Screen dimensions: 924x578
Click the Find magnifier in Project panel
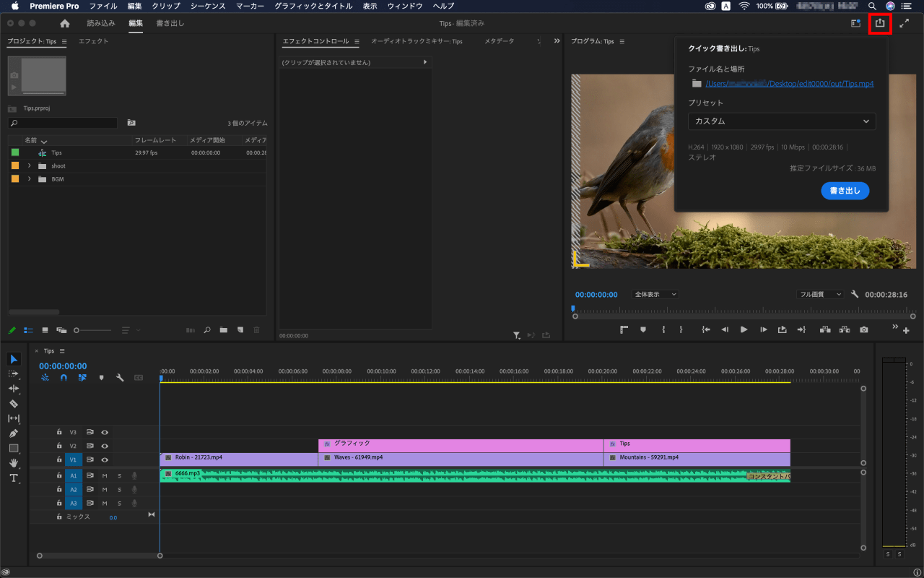click(207, 330)
